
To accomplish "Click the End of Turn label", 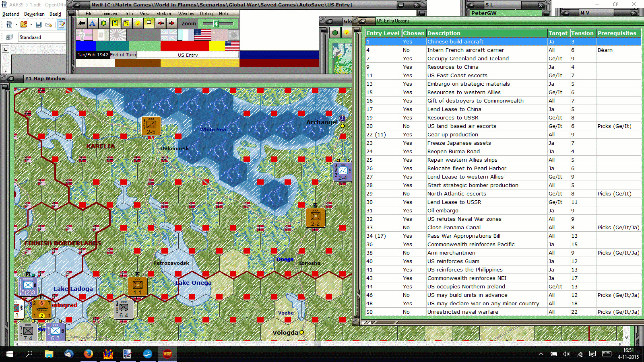I will (123, 55).
